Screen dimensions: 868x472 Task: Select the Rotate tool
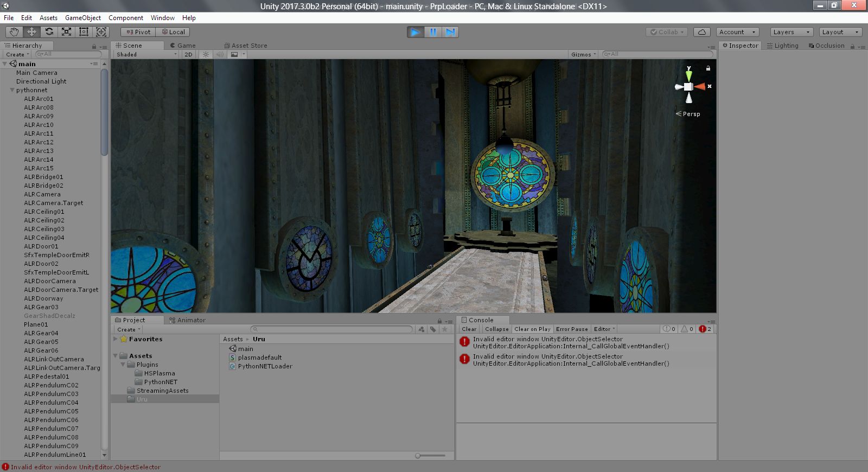[x=49, y=32]
